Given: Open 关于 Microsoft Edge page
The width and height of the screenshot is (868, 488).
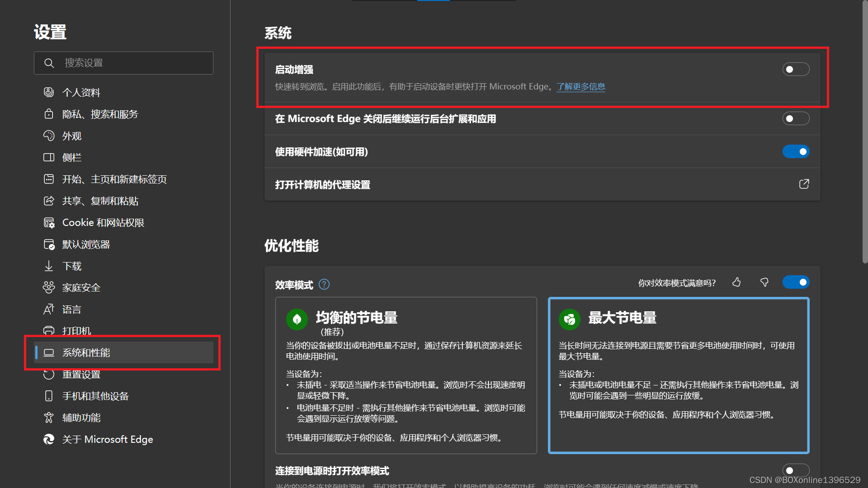Looking at the screenshot, I should click(123, 439).
